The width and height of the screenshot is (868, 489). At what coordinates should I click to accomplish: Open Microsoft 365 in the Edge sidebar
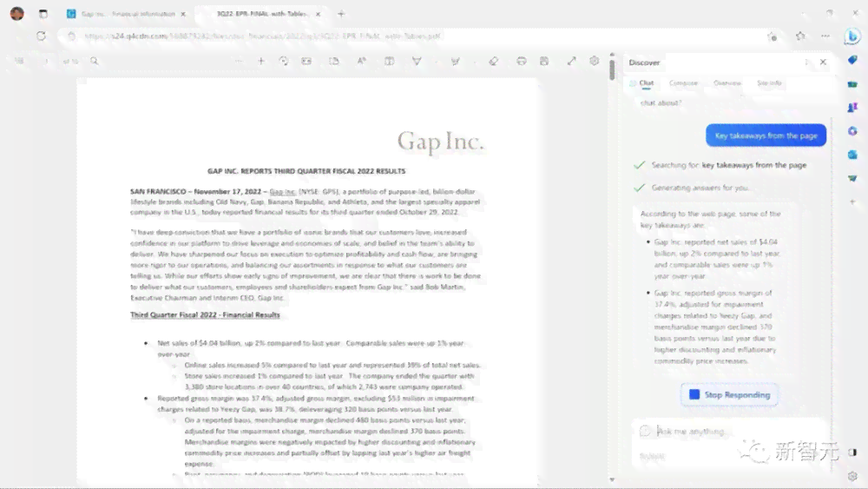852,131
